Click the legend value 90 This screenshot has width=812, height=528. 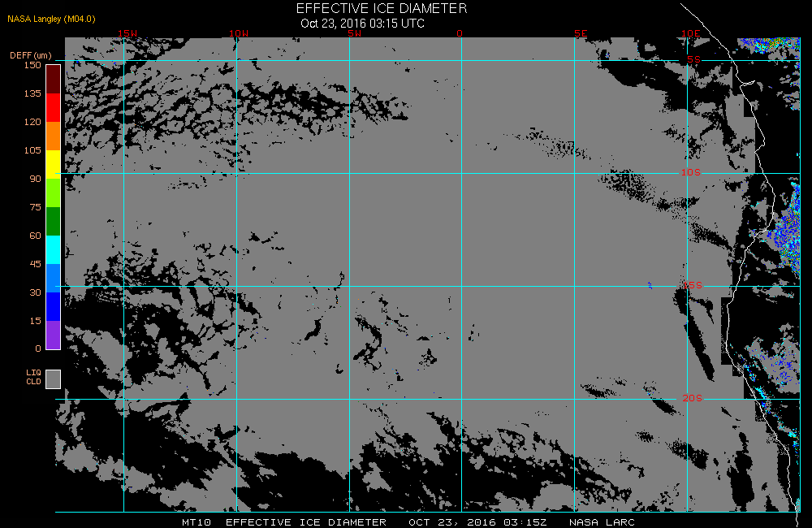pyautogui.click(x=35, y=179)
